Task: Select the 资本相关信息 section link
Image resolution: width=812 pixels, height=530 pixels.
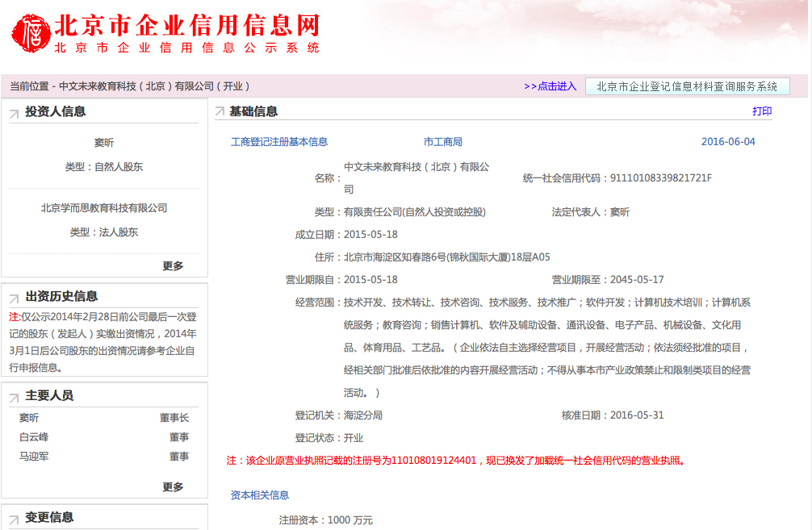Action: tap(260, 495)
